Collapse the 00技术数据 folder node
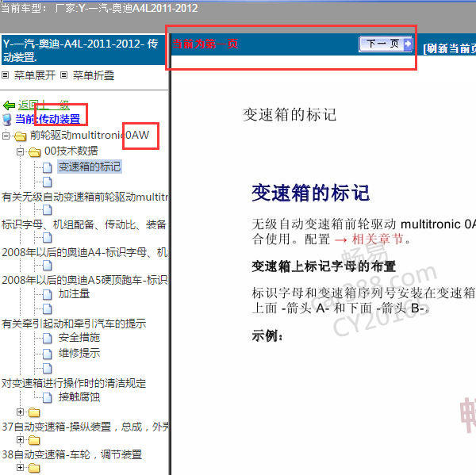Image resolution: width=476 pixels, height=475 pixels. pos(20,151)
